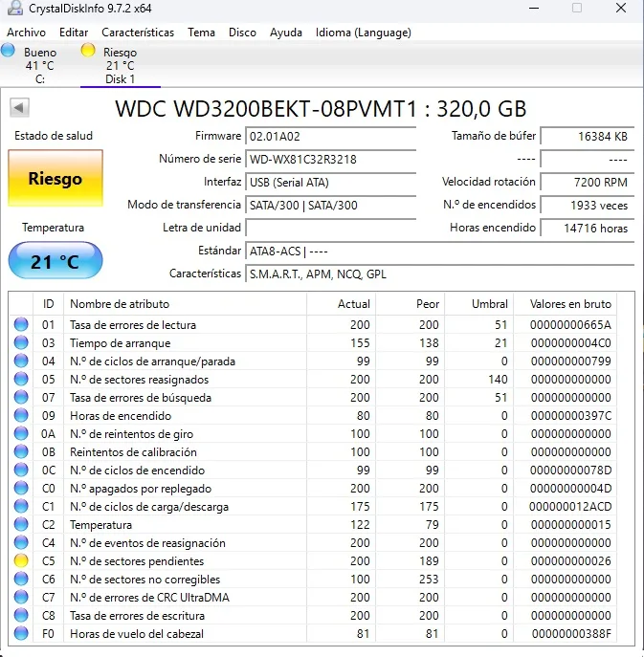Image resolution: width=644 pixels, height=657 pixels.
Task: Click the rotation speed value 7200 RPM
Action: point(587,183)
